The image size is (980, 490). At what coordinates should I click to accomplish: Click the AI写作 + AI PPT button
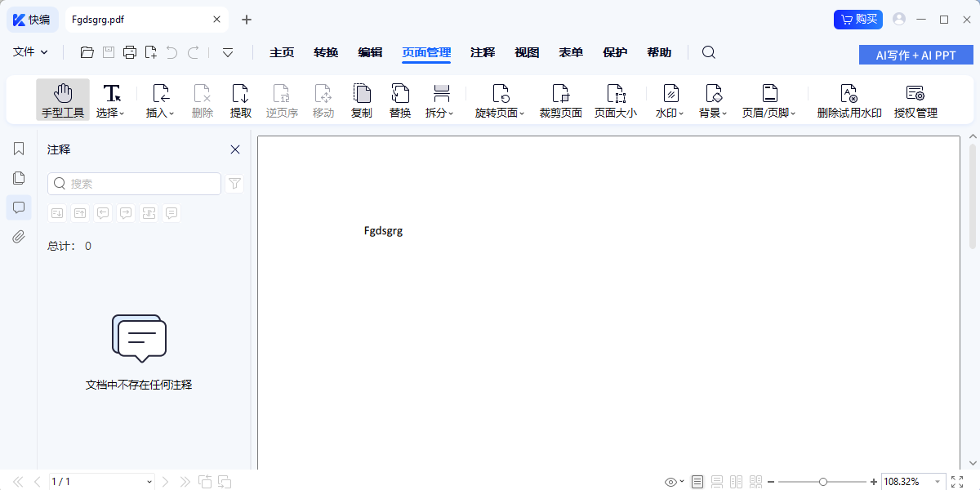coord(915,56)
